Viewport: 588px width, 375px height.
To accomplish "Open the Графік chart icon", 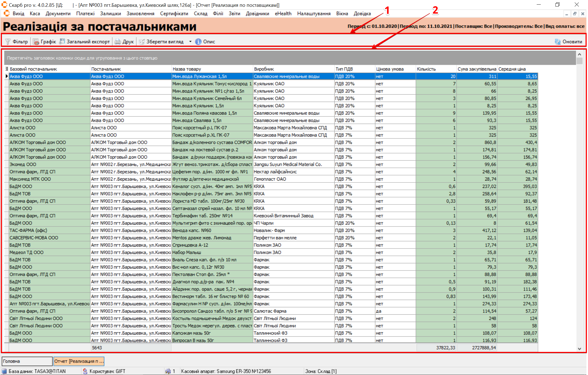I will pyautogui.click(x=36, y=42).
